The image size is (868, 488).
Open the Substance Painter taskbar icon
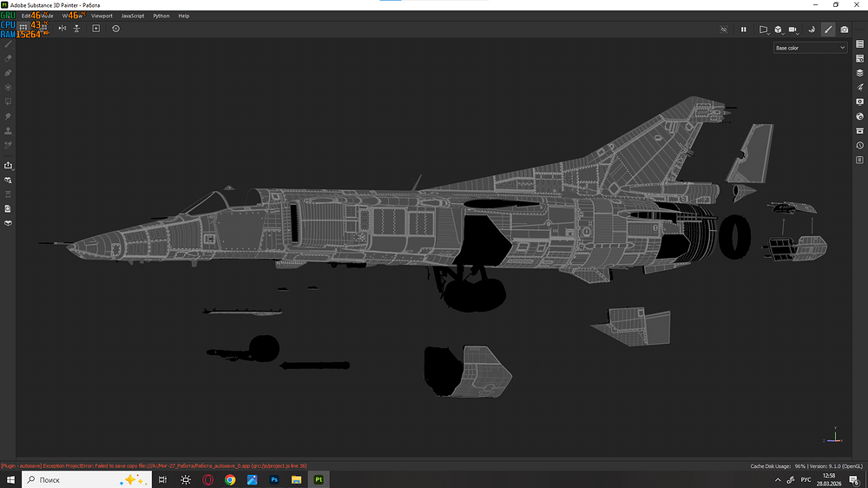coord(319,479)
